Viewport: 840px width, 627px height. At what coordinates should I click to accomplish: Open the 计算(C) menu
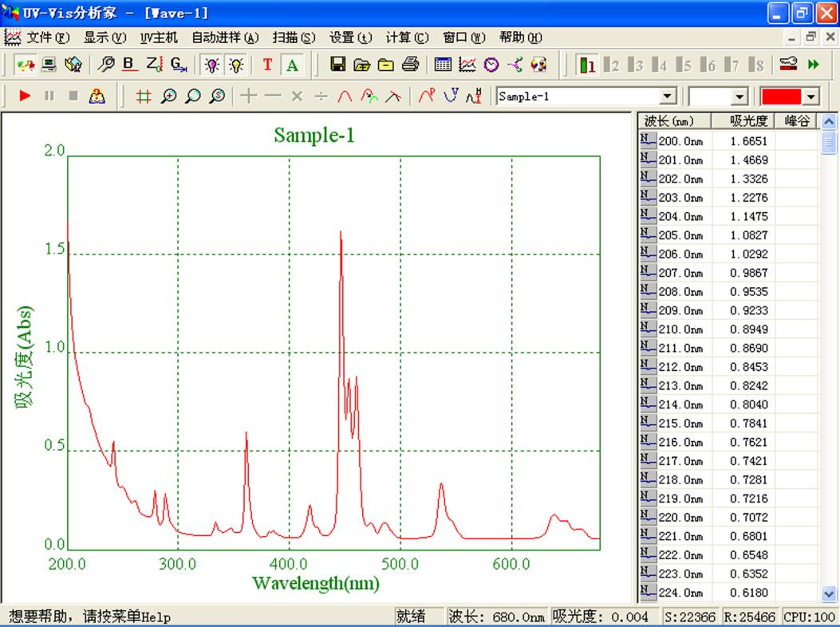[407, 37]
